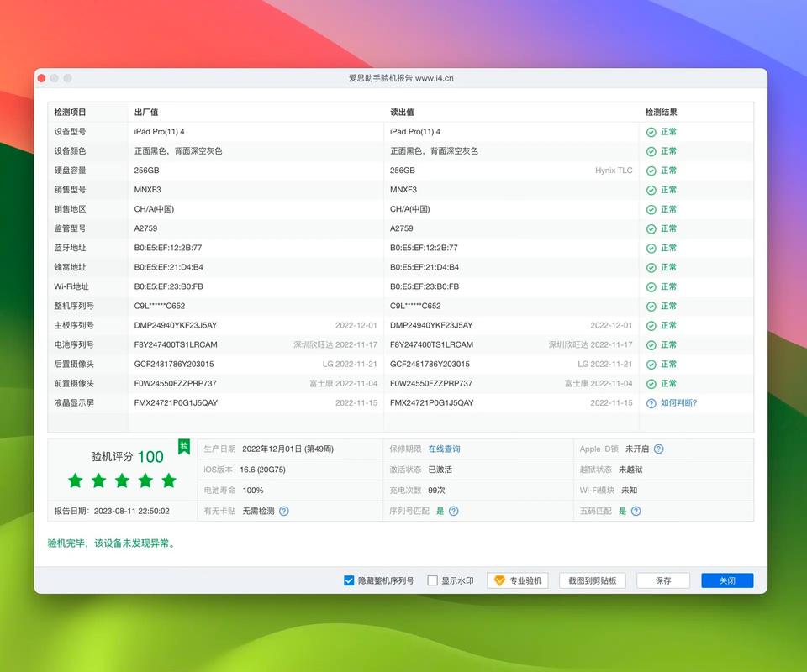Click the 如何判断 help icon for 液晶显示屏
This screenshot has width=807, height=672.
coord(651,403)
